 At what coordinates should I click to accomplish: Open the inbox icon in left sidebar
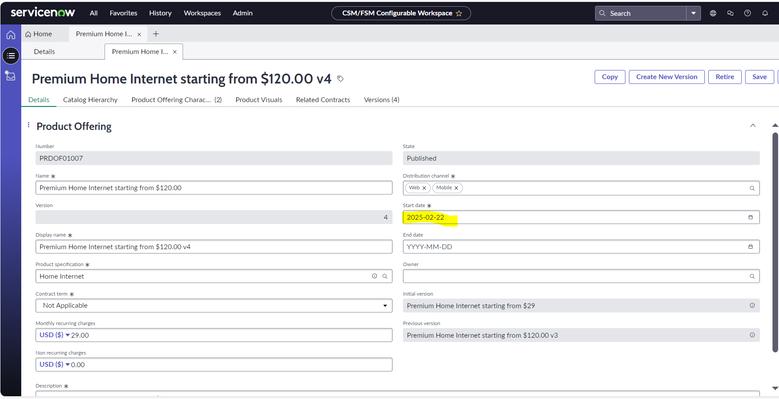pyautogui.click(x=11, y=76)
